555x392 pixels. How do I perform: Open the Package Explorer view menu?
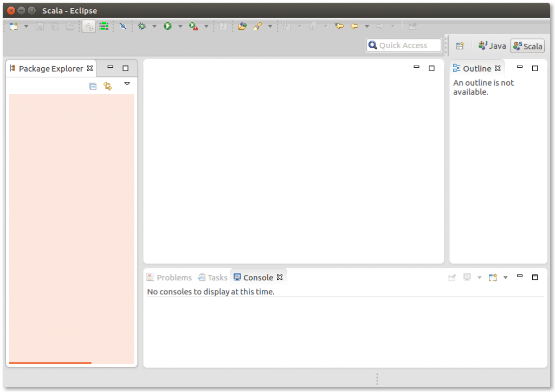point(127,84)
